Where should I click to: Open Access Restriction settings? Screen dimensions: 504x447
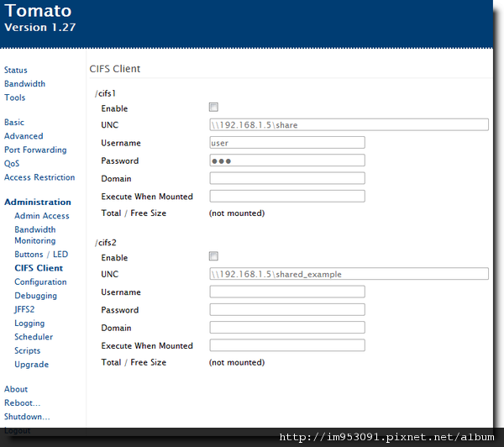(x=39, y=177)
